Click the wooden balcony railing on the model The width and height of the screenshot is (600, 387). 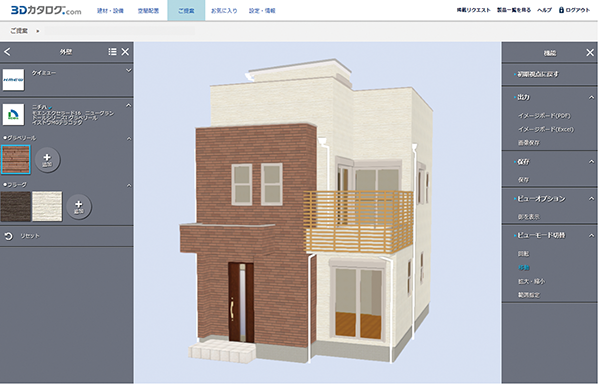(358, 222)
